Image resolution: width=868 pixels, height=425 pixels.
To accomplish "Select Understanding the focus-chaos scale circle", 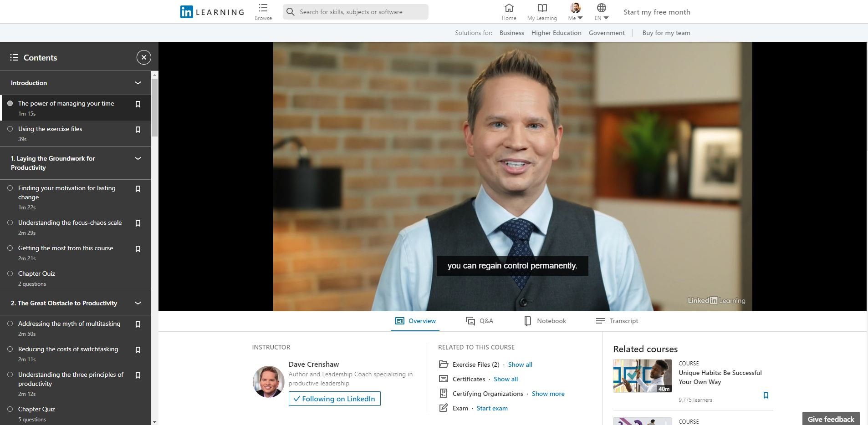I will coord(10,223).
